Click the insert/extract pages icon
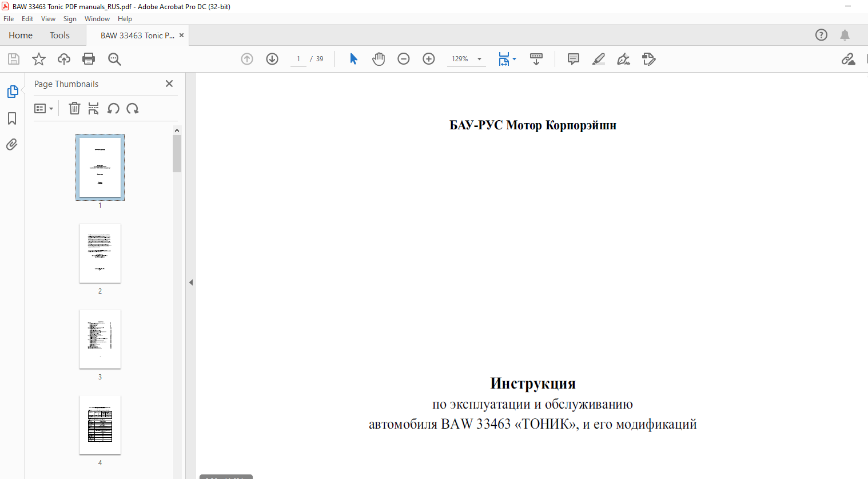Screen dimensions: 868x479 [94, 108]
